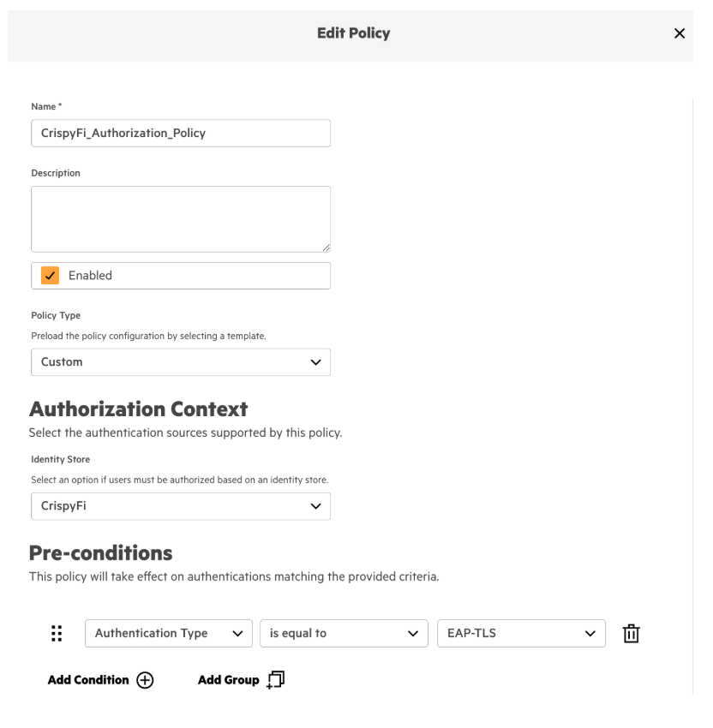
Task: Expand the Authentication Type attribute dropdown
Action: pos(169,634)
